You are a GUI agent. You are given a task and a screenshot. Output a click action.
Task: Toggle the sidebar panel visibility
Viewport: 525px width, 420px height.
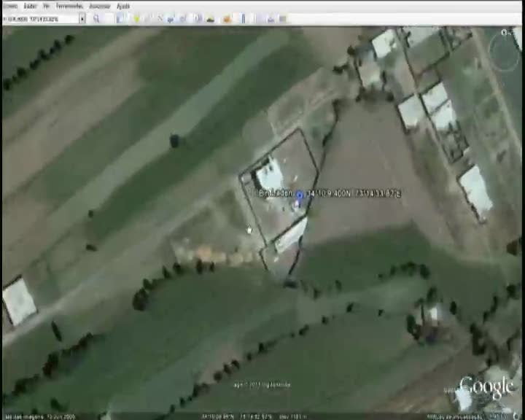pos(120,18)
